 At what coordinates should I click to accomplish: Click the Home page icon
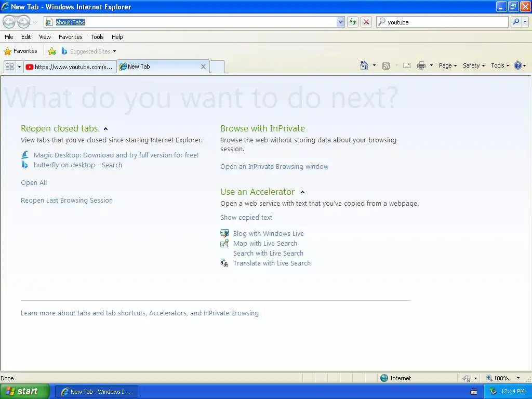pyautogui.click(x=364, y=65)
